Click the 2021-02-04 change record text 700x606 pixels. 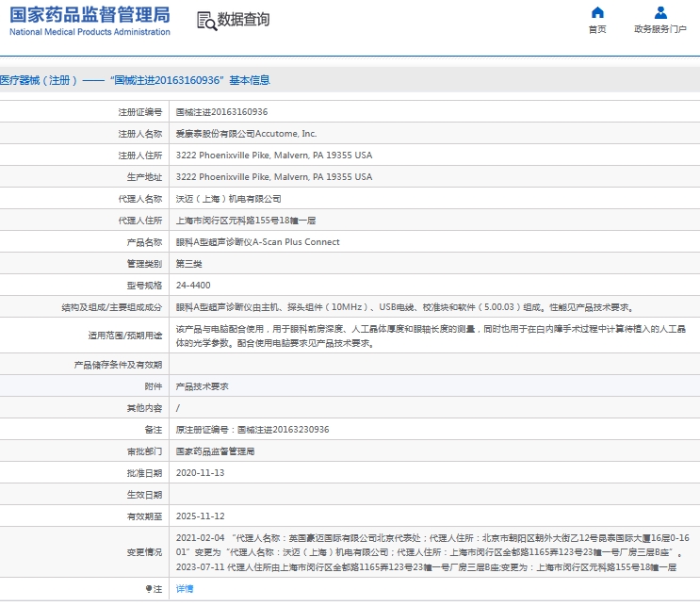pos(432,545)
